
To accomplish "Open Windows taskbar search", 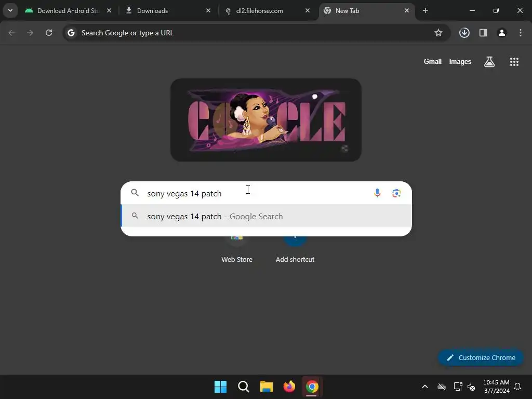I will click(243, 387).
